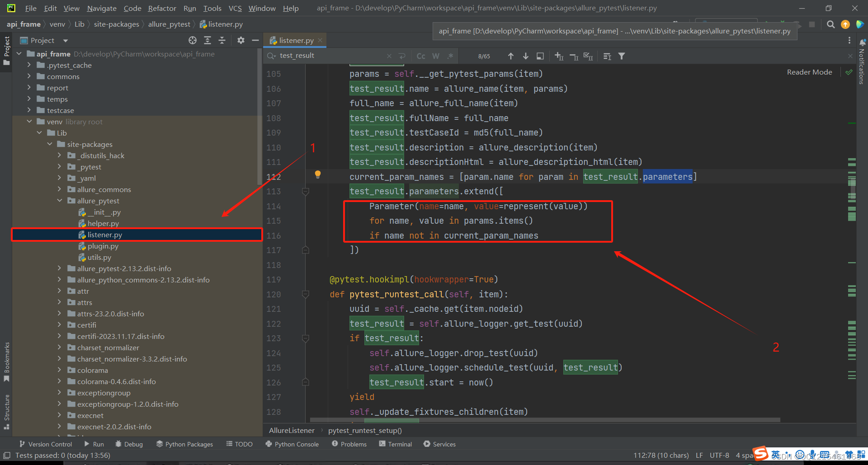Click the intention lightbulb on line 112

click(318, 174)
